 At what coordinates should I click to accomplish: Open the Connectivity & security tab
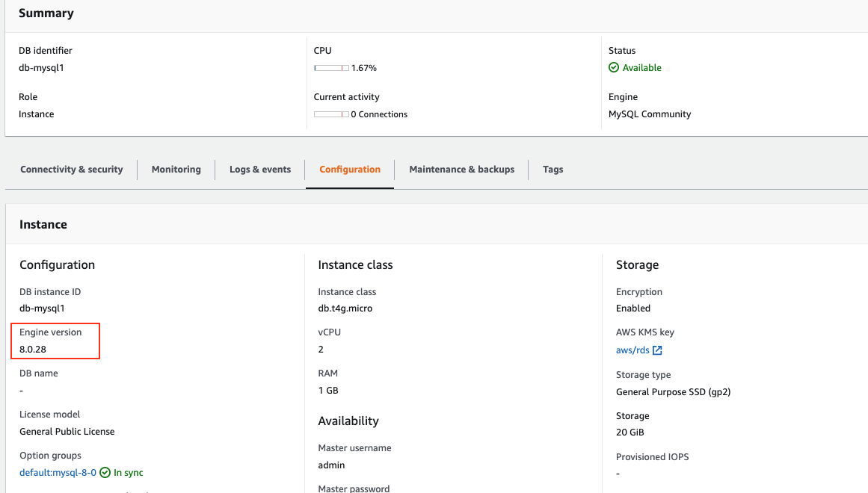tap(72, 170)
